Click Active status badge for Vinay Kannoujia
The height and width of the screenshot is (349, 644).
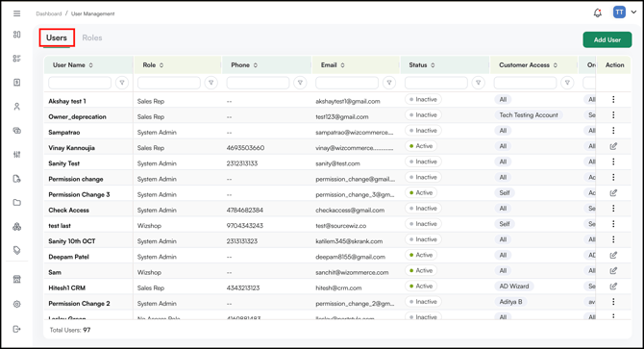click(x=421, y=146)
